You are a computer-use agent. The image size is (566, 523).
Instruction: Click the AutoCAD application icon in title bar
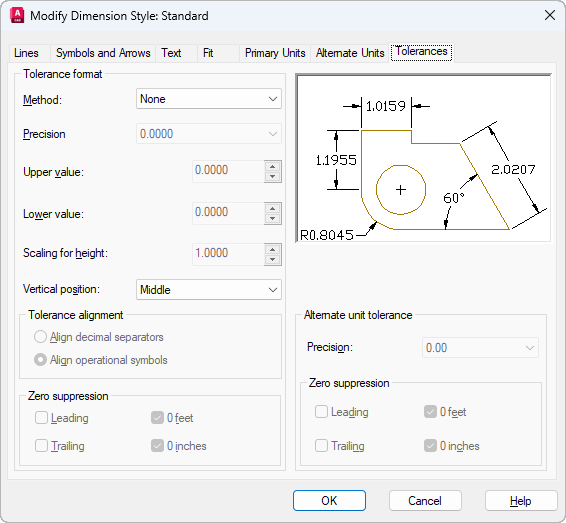[17, 16]
